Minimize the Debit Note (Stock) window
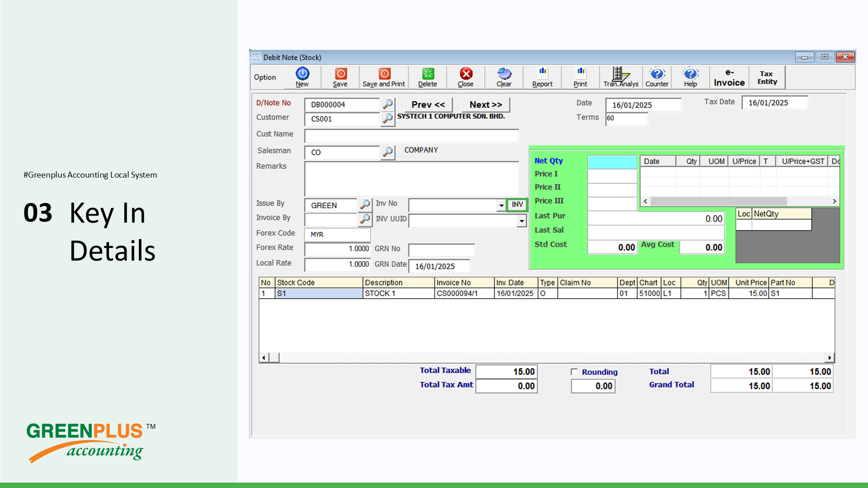The height and width of the screenshot is (488, 868). [805, 57]
